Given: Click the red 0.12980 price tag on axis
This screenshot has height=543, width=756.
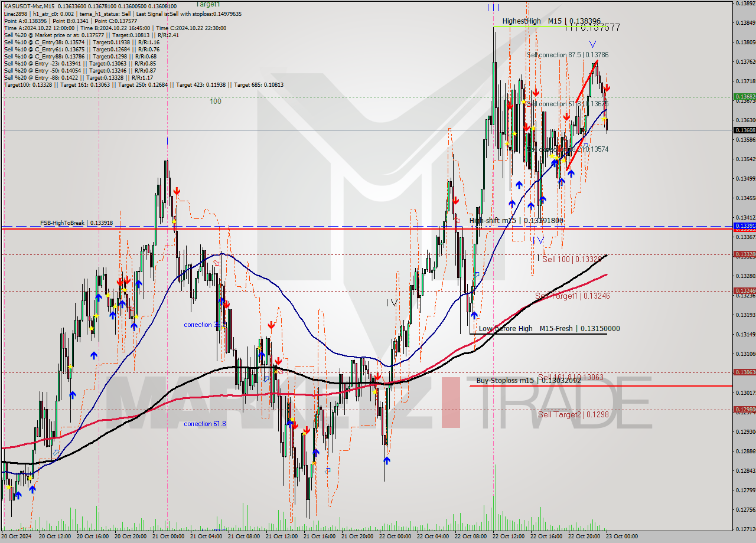Looking at the screenshot, I should point(744,409).
